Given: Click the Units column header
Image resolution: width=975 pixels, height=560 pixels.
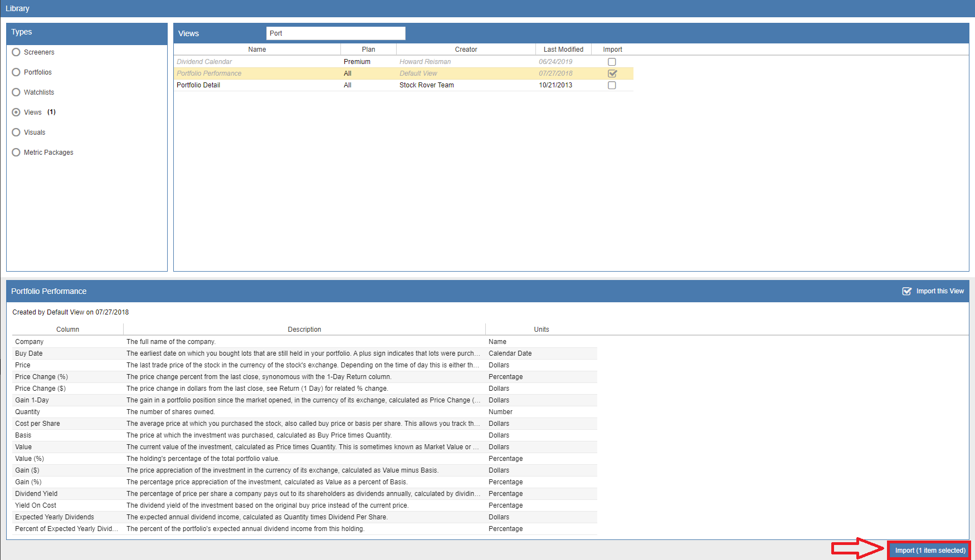Looking at the screenshot, I should [541, 330].
